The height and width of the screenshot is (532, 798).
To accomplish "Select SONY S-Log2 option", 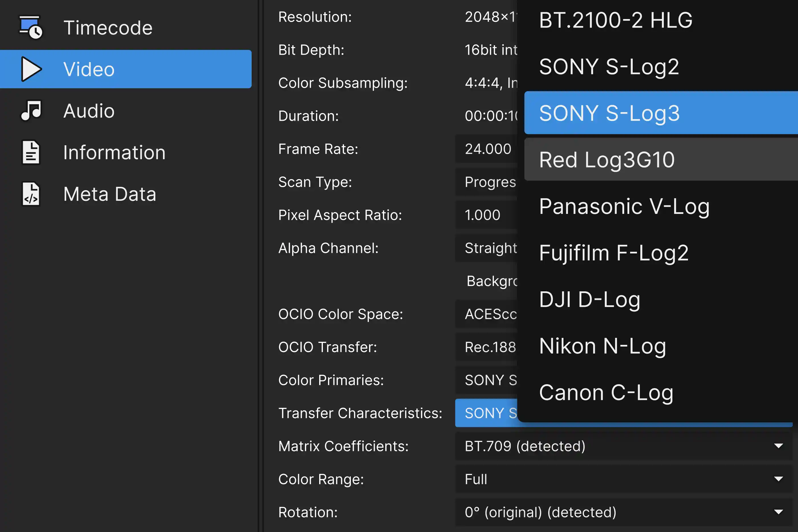I will pos(661,67).
